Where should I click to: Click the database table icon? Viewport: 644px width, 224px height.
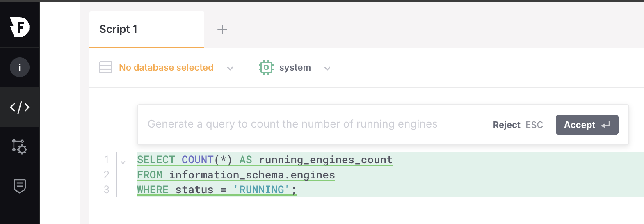pyautogui.click(x=106, y=67)
